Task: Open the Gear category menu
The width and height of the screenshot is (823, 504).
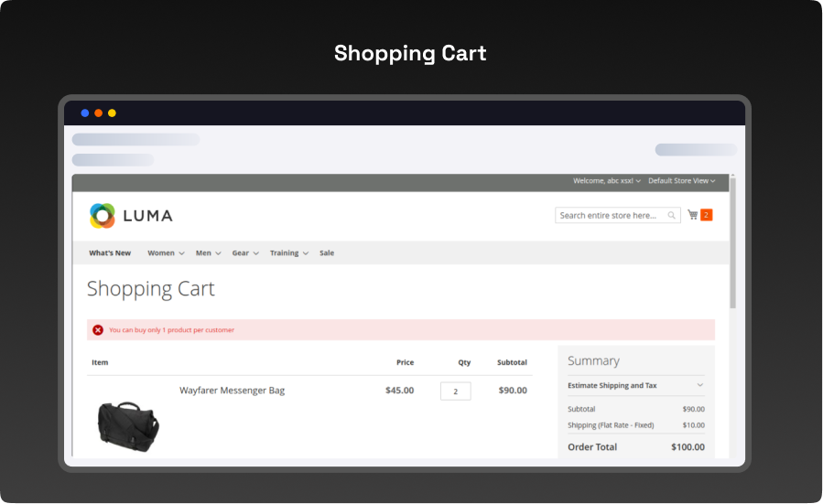Action: coord(244,253)
